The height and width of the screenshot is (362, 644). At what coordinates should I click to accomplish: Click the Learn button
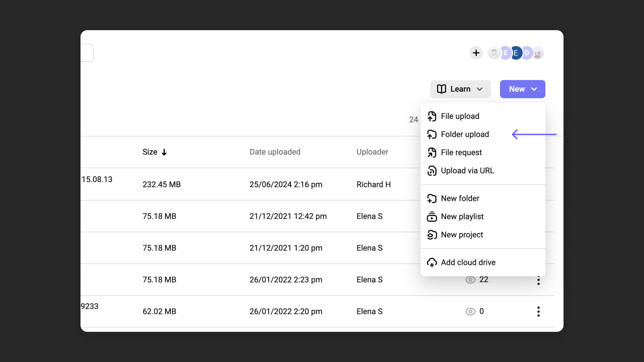460,89
